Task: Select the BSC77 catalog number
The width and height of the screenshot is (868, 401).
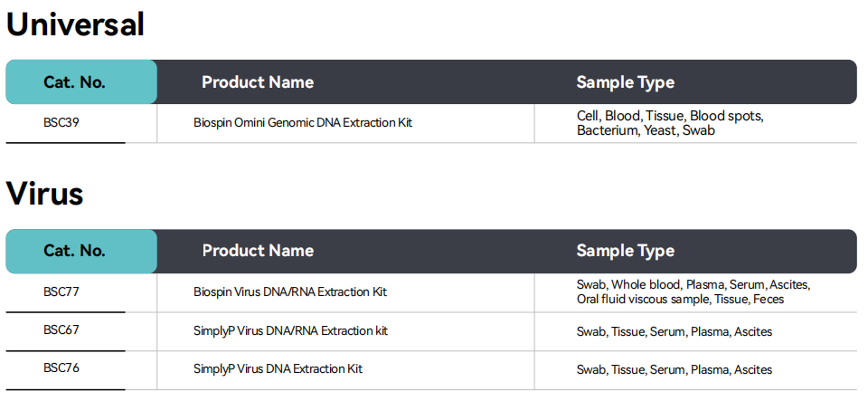Action: 61,291
